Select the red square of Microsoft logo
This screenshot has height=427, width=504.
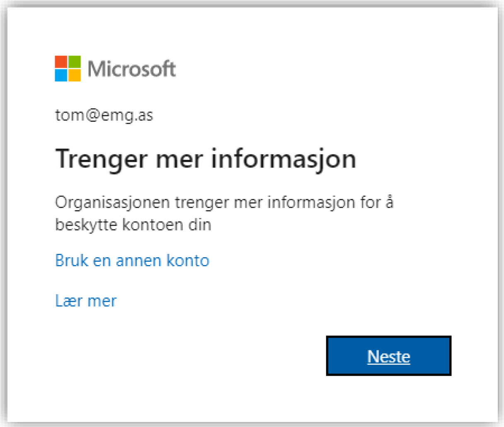pyautogui.click(x=61, y=62)
